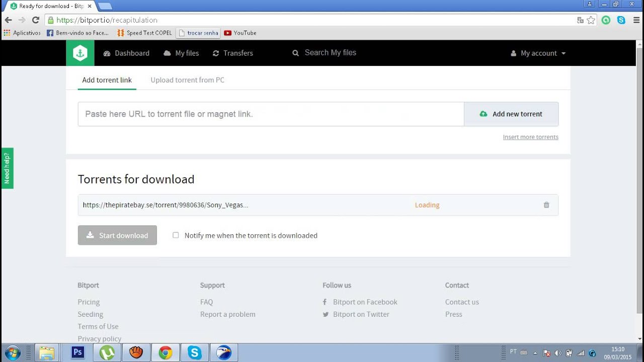Image resolution: width=644 pixels, height=362 pixels.
Task: Click the Skype extension icon
Action: tap(621, 20)
